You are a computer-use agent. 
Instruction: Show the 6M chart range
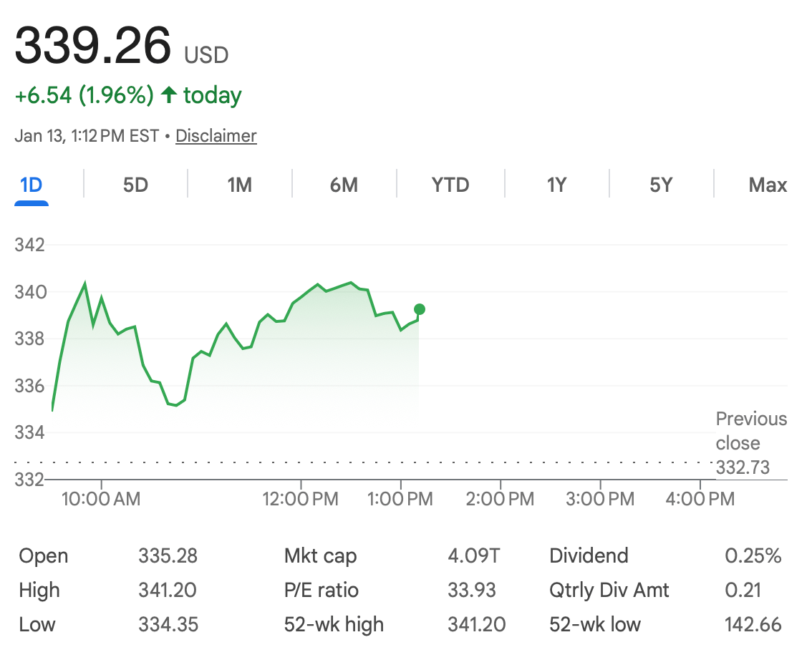pos(344,185)
